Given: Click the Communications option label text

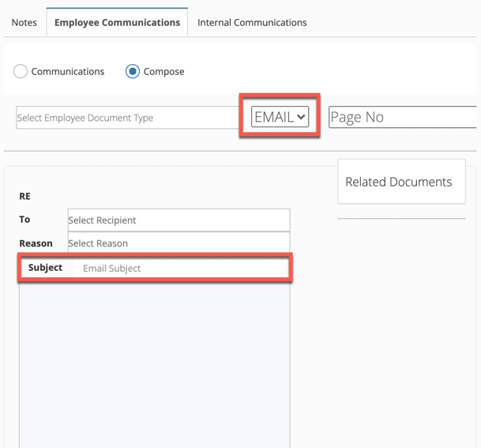Looking at the screenshot, I should pos(68,71).
